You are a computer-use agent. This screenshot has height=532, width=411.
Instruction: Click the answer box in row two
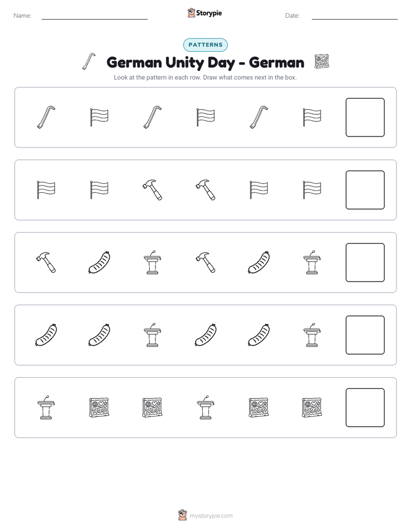click(x=365, y=190)
